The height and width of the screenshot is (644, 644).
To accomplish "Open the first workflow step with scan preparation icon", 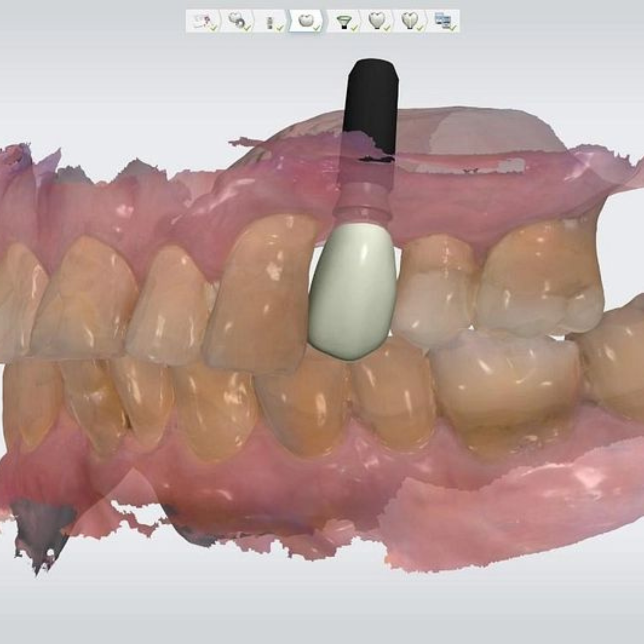I will 203,21.
